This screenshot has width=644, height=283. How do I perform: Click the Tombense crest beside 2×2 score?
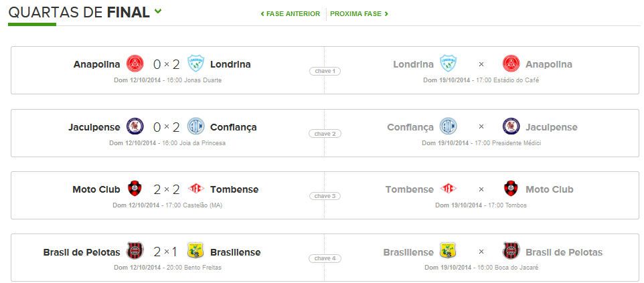[196, 189]
